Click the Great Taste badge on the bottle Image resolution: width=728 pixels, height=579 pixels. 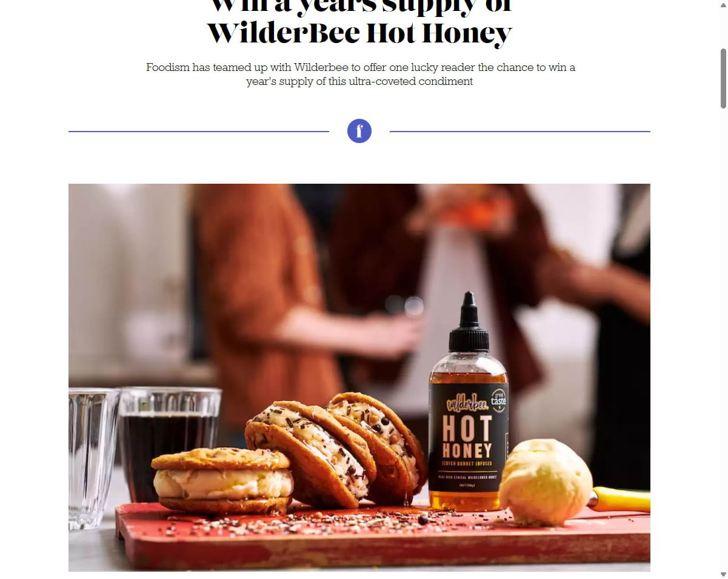498,400
